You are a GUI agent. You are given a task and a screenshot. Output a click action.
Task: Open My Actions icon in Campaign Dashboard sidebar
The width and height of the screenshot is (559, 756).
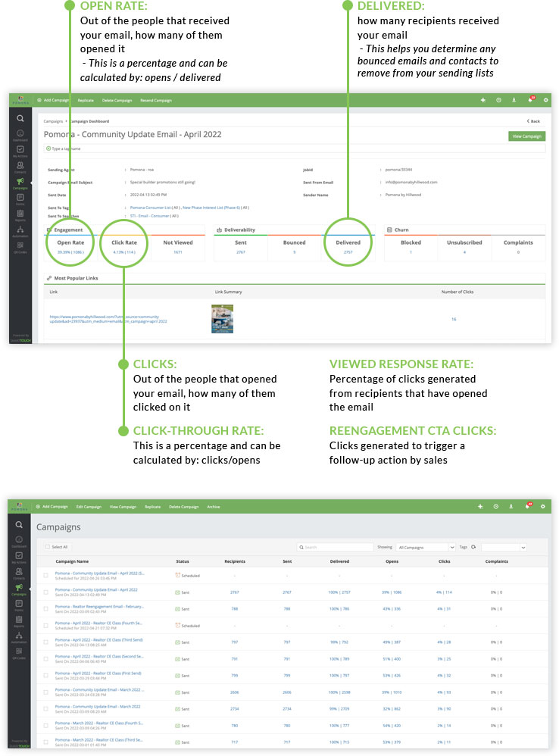coord(20,149)
